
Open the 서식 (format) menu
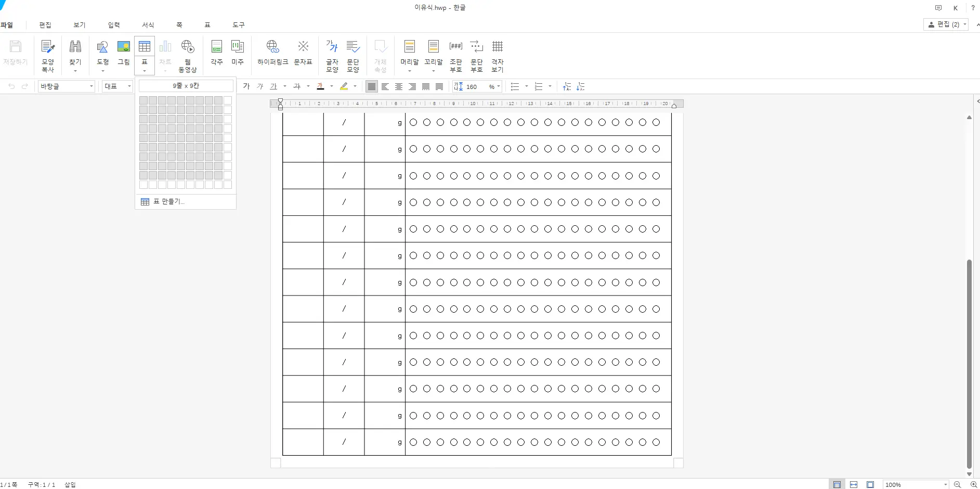pyautogui.click(x=148, y=25)
